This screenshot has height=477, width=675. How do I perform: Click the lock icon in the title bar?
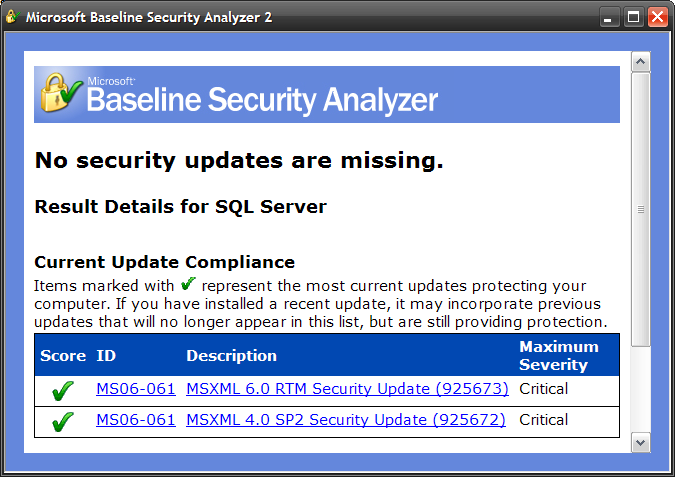coord(13,17)
